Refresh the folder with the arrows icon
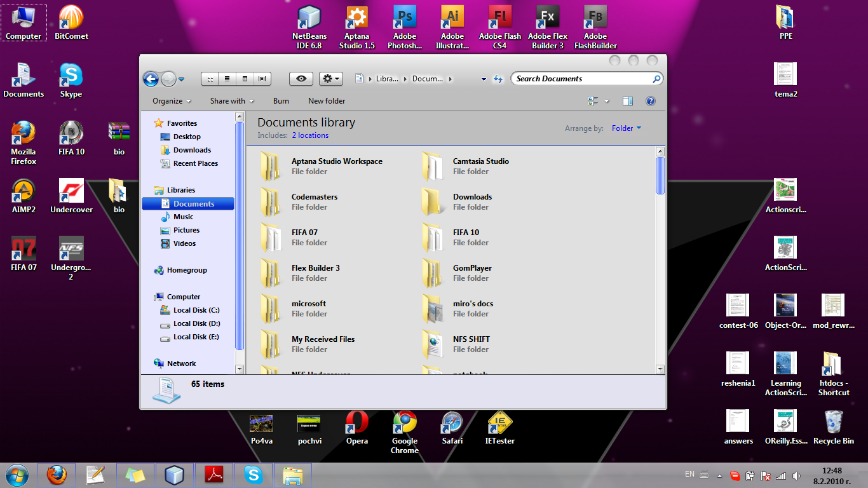The width and height of the screenshot is (868, 488). tap(499, 79)
